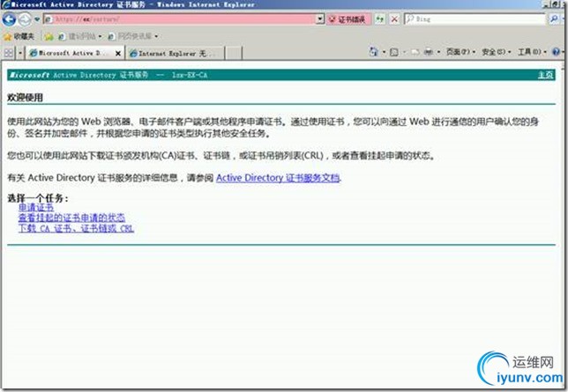Close the Microsoft Active Directory tab
This screenshot has height=392, width=568.
tap(117, 53)
